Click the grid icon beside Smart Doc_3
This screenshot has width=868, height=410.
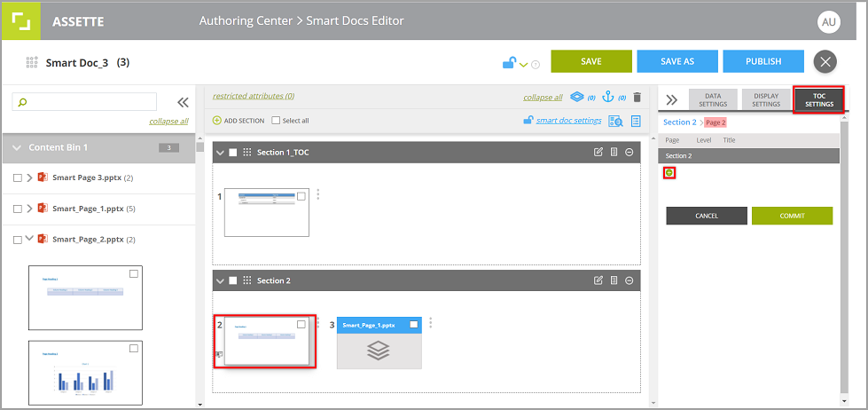pos(32,62)
